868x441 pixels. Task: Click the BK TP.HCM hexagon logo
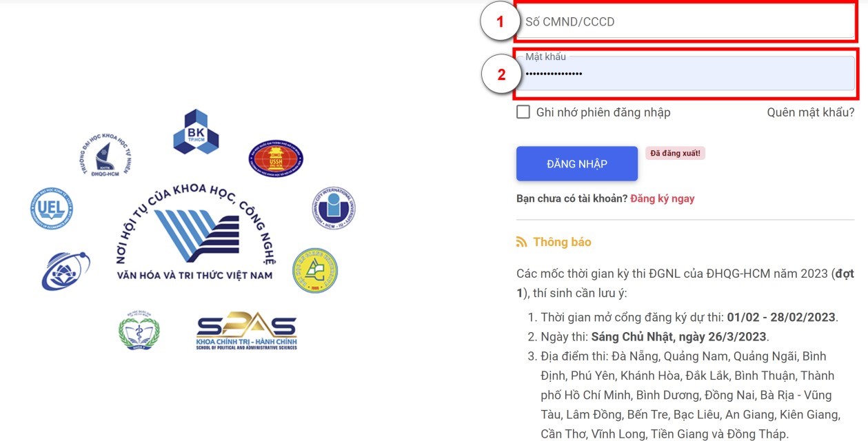(x=196, y=131)
